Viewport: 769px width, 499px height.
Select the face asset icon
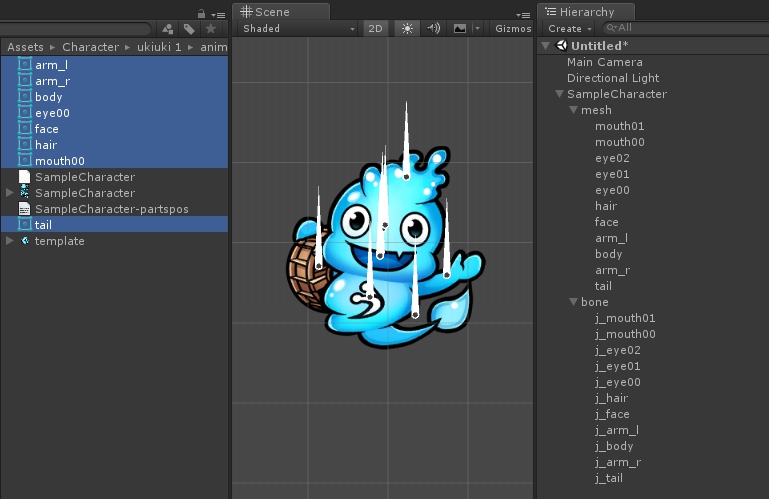click(25, 129)
